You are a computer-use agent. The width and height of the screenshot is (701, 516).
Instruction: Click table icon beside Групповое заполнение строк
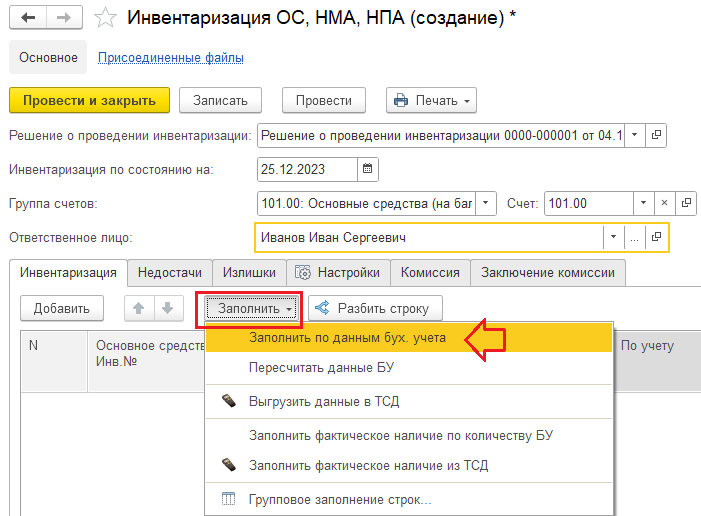click(x=228, y=499)
